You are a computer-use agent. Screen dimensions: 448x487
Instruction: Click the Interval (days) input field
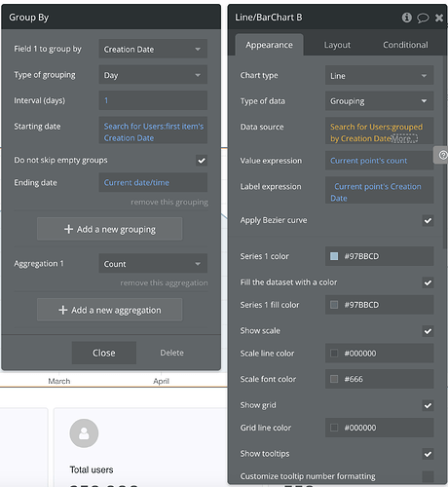[x=153, y=100]
